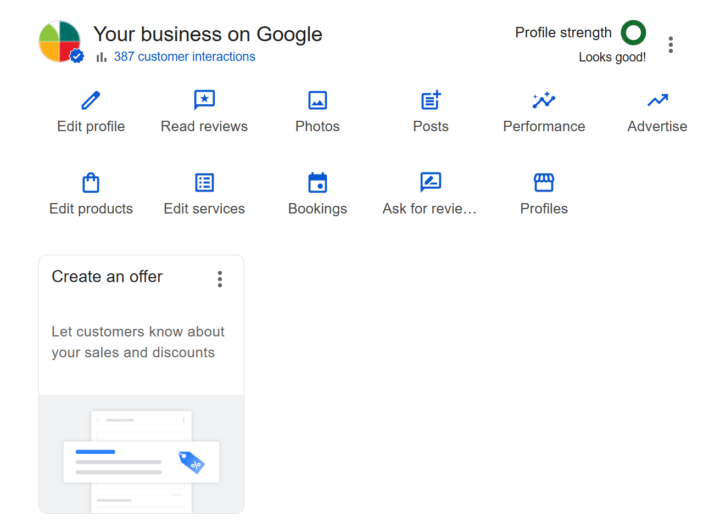
Task: Open the 387 customer interactions link
Action: coord(184,57)
